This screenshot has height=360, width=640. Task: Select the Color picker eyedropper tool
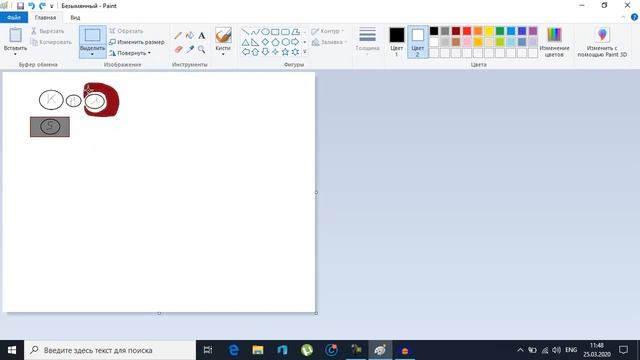pos(190,49)
